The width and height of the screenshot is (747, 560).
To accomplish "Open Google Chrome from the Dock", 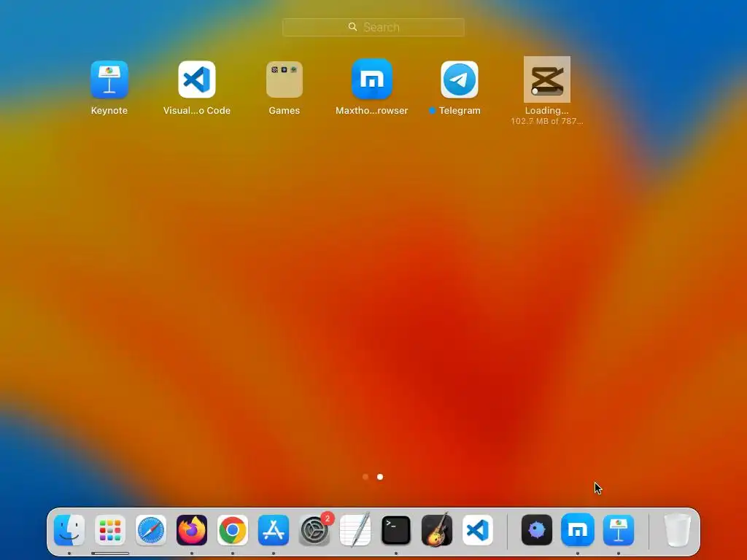I will tap(233, 530).
